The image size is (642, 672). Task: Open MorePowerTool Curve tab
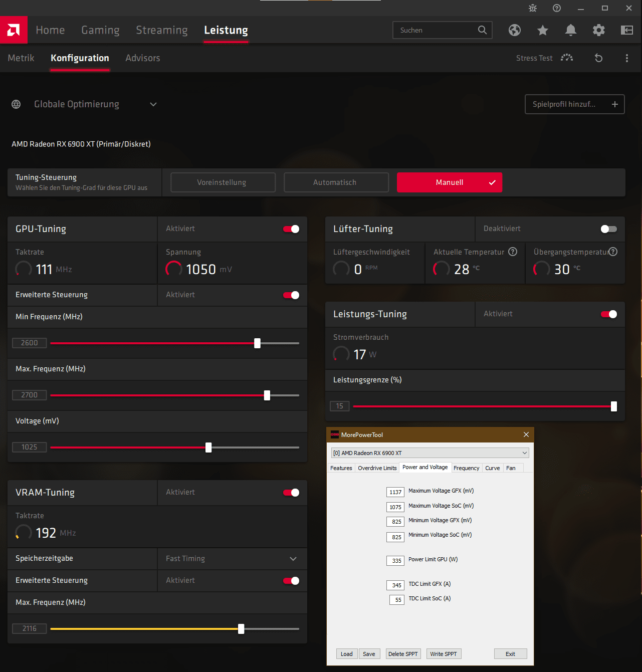pos(493,468)
